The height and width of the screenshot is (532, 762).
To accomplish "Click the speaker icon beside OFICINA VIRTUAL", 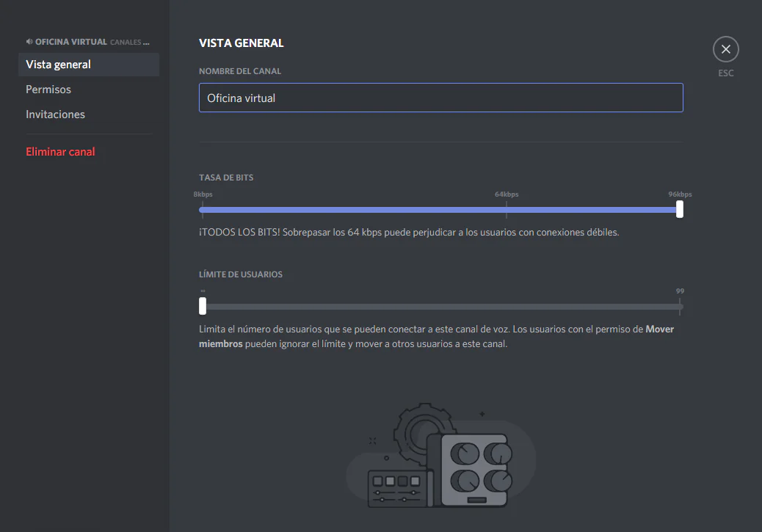I will (x=29, y=41).
